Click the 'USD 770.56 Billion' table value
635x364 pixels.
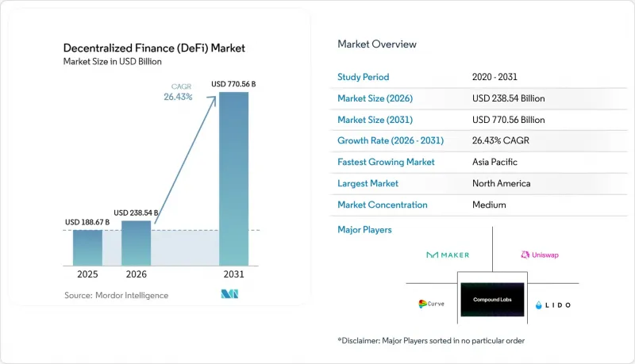[x=509, y=120]
